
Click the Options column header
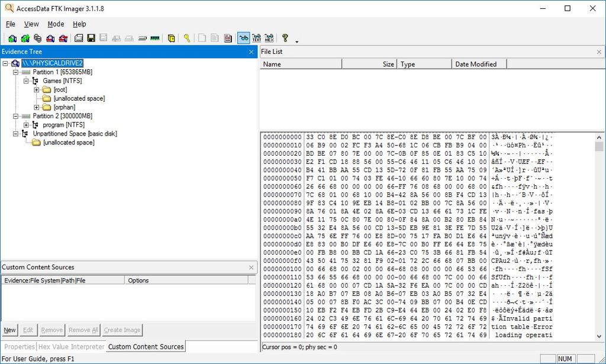(186, 280)
